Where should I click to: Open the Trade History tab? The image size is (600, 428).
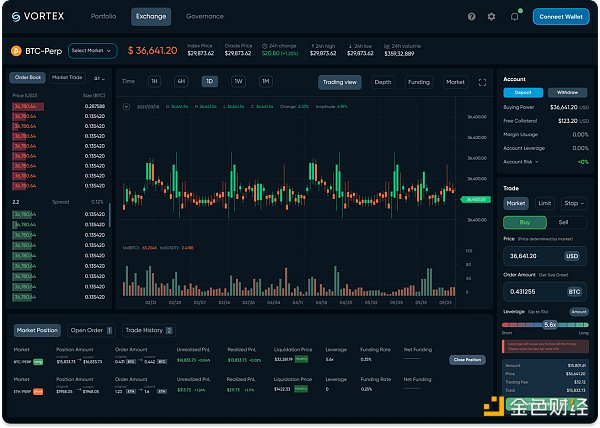click(x=148, y=330)
